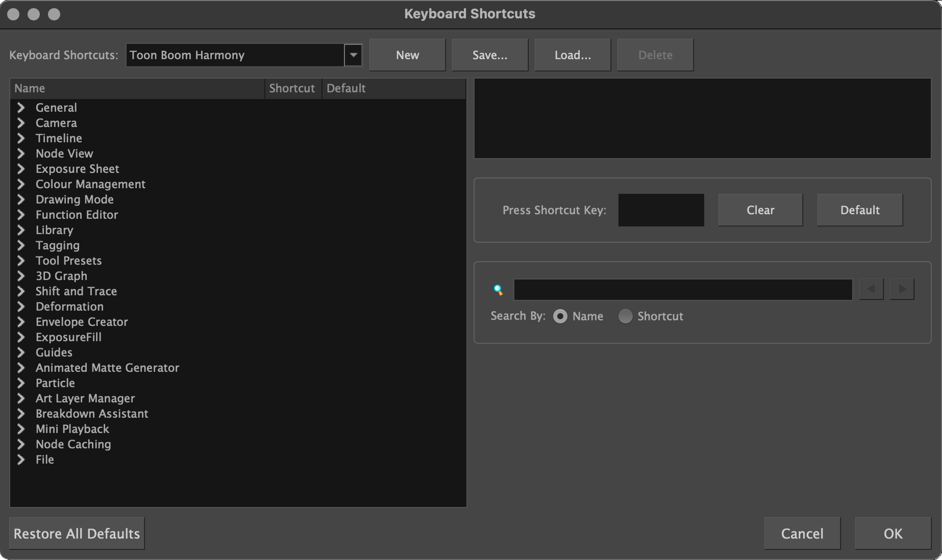Screen dimensions: 942x560
Task: Expand the Envelope Creator category
Action: 21,322
